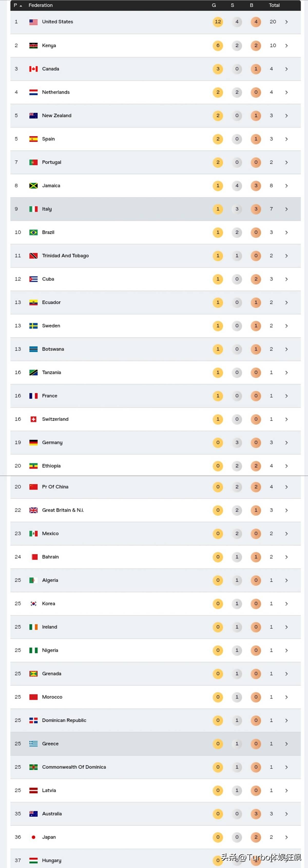Click Australia's bronze medal count badge

tap(256, 814)
